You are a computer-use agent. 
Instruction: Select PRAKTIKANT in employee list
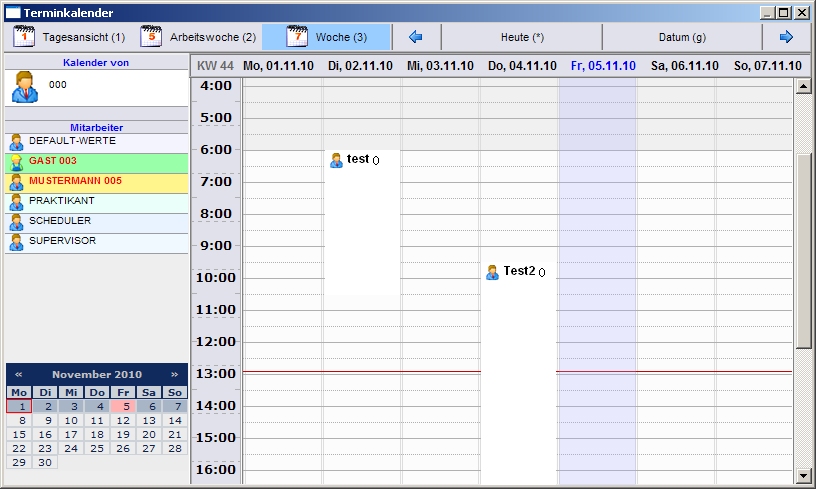point(62,201)
